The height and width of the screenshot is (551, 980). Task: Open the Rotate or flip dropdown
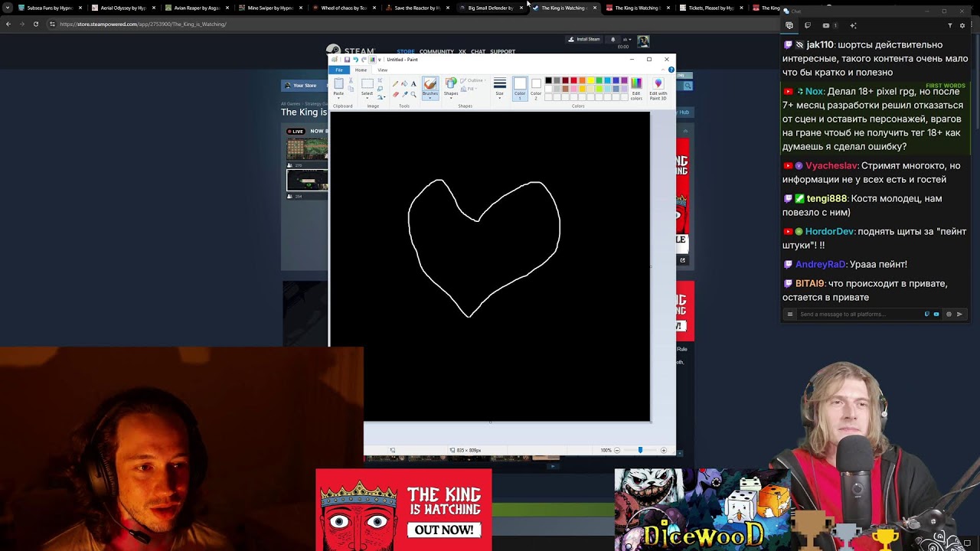pyautogui.click(x=381, y=97)
